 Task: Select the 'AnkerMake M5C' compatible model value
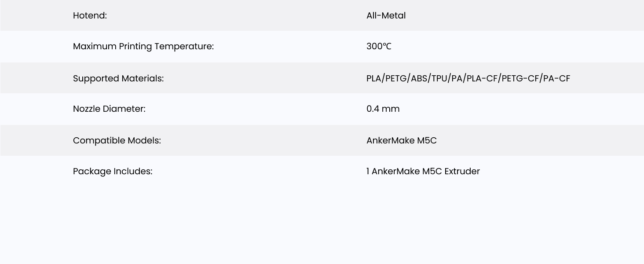click(401, 141)
